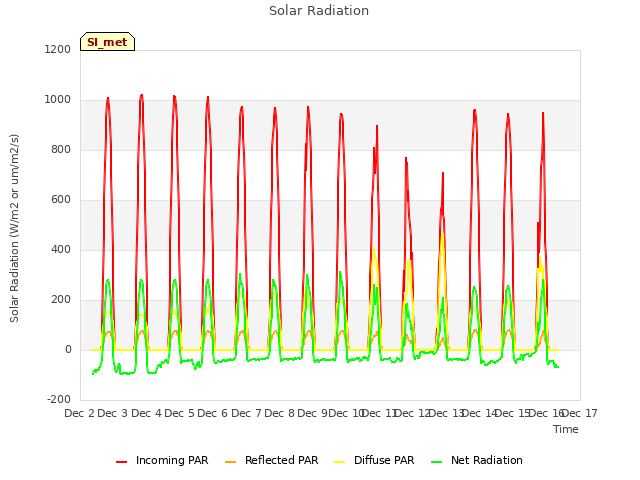
Task: Click the 600 y-axis tick label
Action: (x=61, y=200)
